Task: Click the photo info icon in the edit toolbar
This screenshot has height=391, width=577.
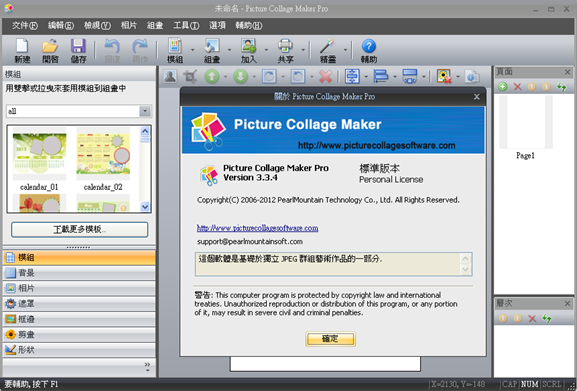Action: pyautogui.click(x=472, y=77)
